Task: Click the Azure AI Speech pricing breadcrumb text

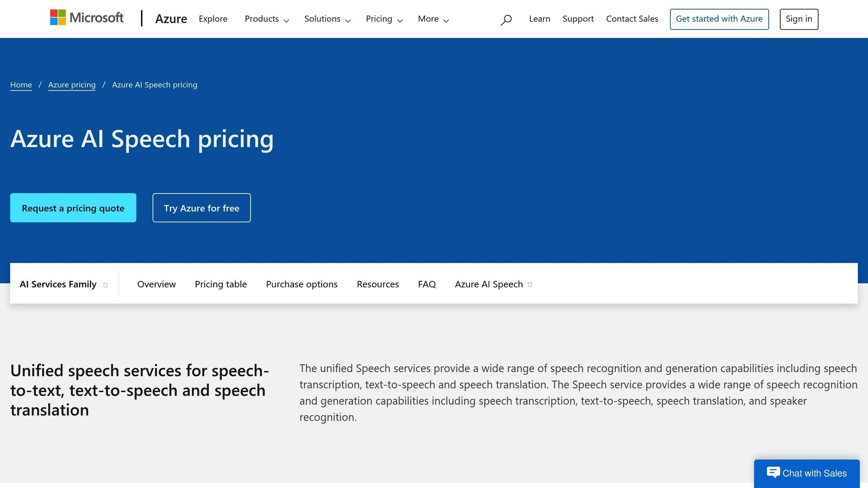Action: [155, 85]
